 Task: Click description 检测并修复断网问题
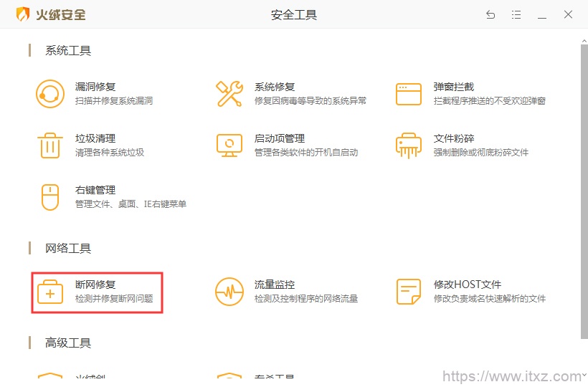coord(114,299)
